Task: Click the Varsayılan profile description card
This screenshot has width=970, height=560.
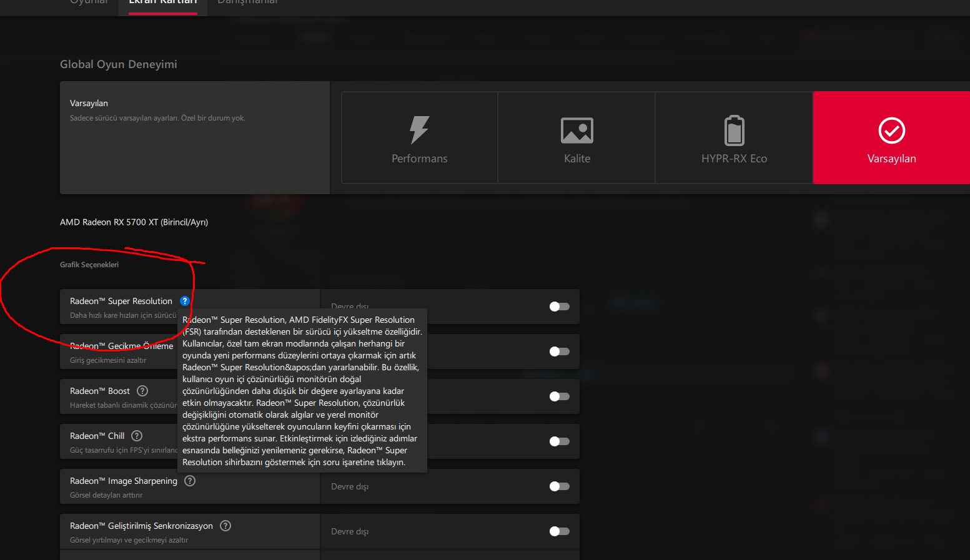Action: point(195,137)
